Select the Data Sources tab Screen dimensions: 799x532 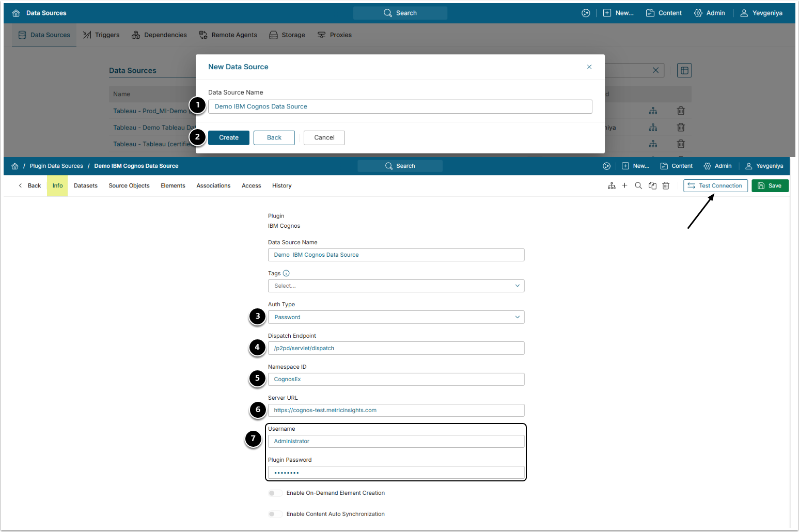pyautogui.click(x=44, y=35)
